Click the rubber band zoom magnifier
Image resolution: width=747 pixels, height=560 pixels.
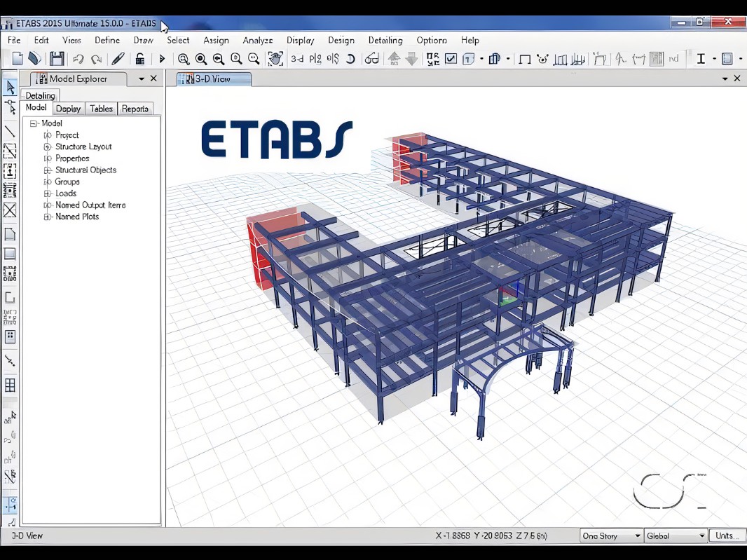[x=184, y=59]
